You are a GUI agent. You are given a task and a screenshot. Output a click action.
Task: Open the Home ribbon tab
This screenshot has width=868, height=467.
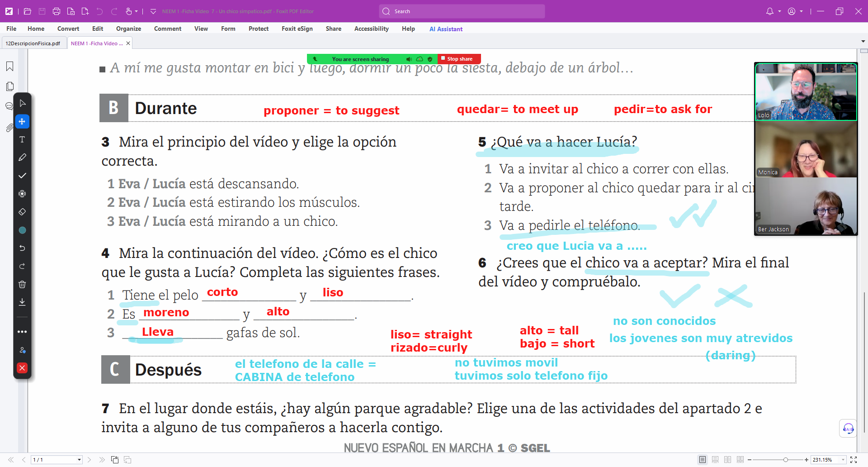tap(36, 29)
